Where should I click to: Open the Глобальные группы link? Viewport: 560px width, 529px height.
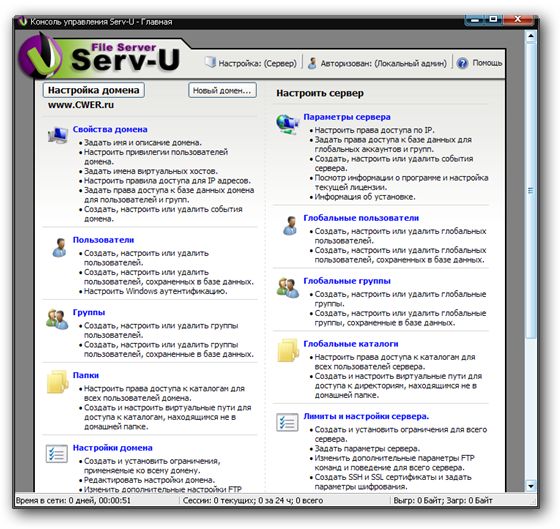347,281
